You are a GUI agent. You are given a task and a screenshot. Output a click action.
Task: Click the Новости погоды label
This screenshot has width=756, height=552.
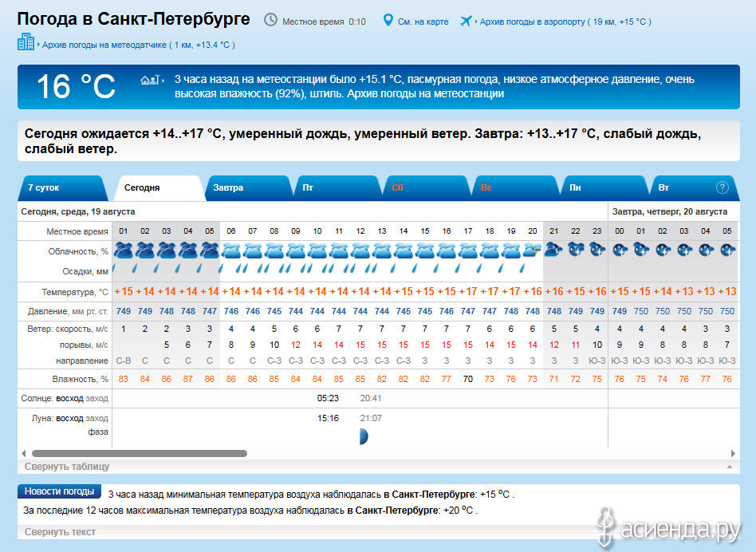tap(59, 491)
